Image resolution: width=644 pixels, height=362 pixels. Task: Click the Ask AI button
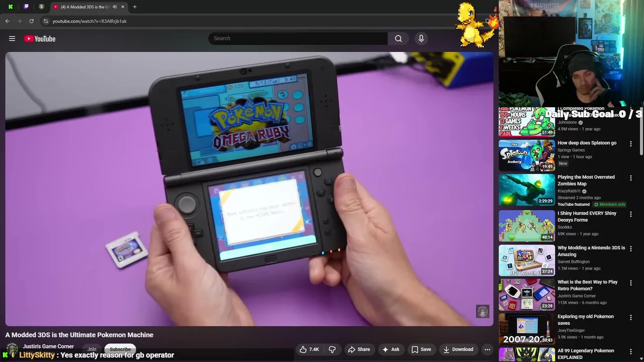(x=390, y=349)
